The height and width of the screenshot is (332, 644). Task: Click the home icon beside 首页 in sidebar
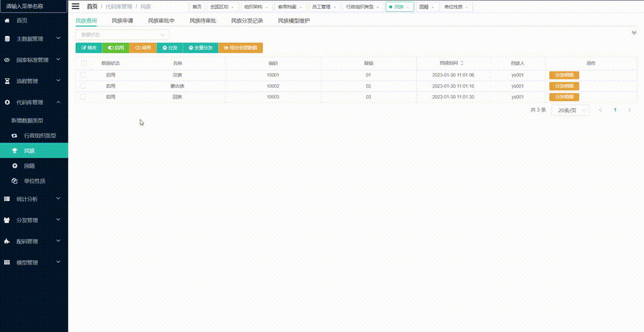pos(7,20)
